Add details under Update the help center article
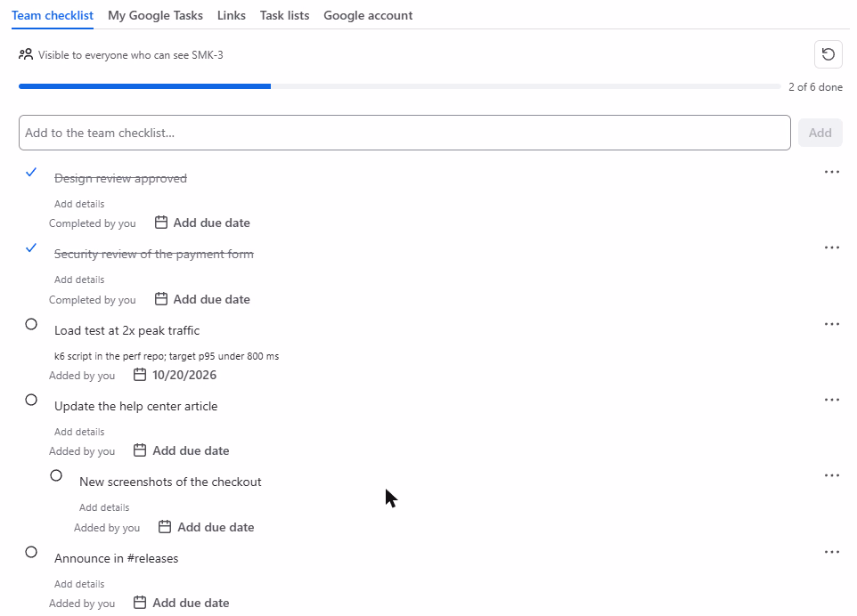The height and width of the screenshot is (616, 857). [x=79, y=432]
